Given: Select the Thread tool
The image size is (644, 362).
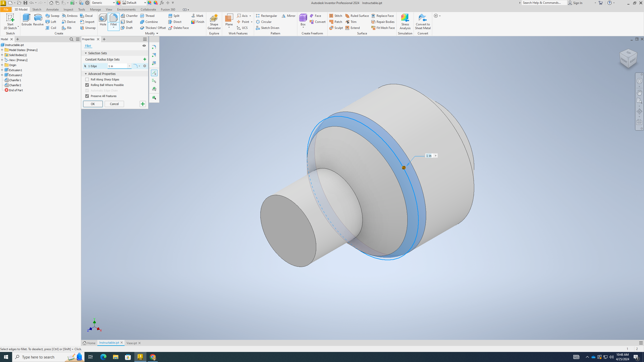Looking at the screenshot, I should click(x=147, y=16).
